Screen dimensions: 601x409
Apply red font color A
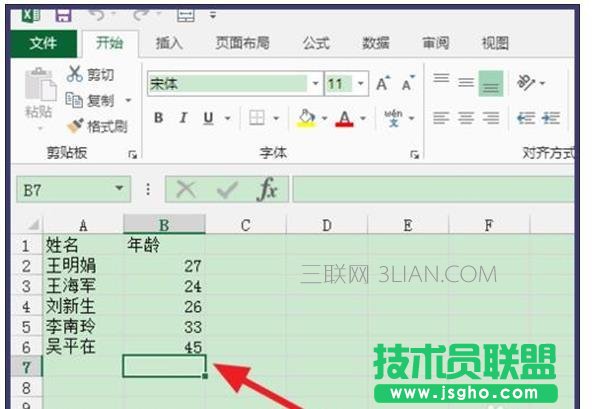344,118
